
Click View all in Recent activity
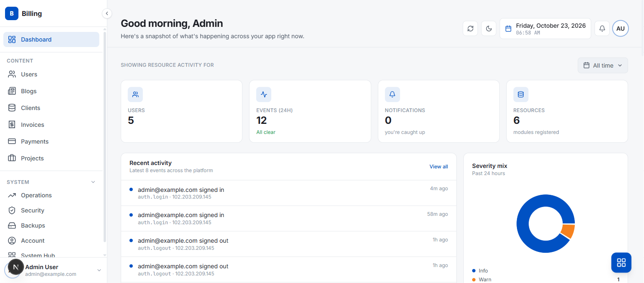[x=439, y=167]
